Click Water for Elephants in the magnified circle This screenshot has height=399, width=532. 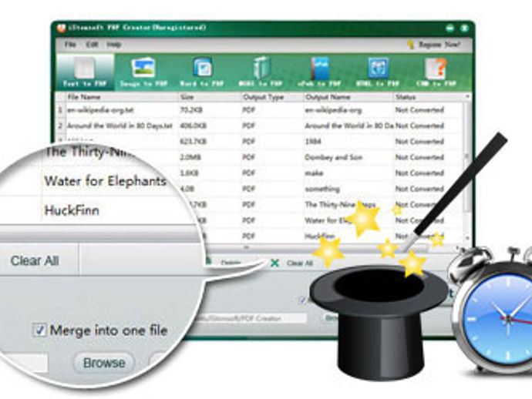[x=105, y=181]
